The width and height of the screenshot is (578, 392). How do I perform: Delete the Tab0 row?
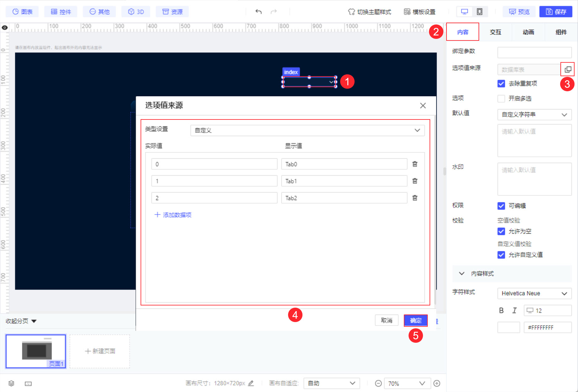pos(415,164)
